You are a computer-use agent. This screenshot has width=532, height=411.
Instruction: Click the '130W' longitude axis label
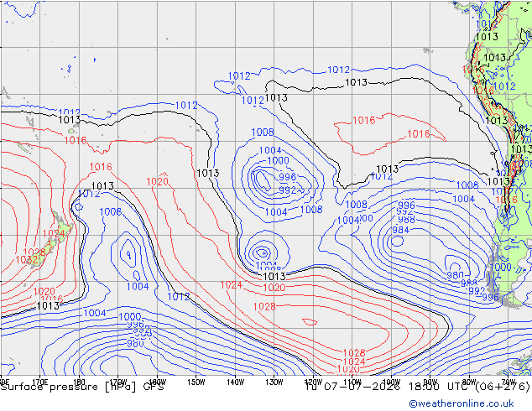pyautogui.click(x=274, y=382)
